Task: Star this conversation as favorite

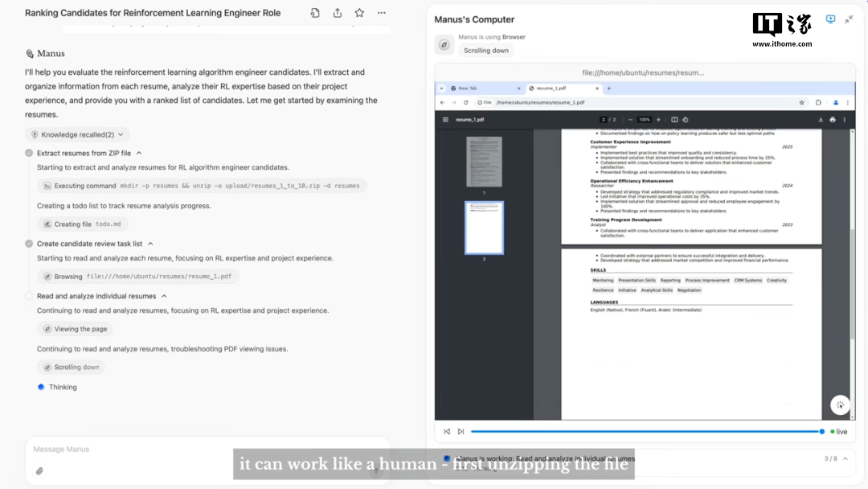Action: pos(359,13)
